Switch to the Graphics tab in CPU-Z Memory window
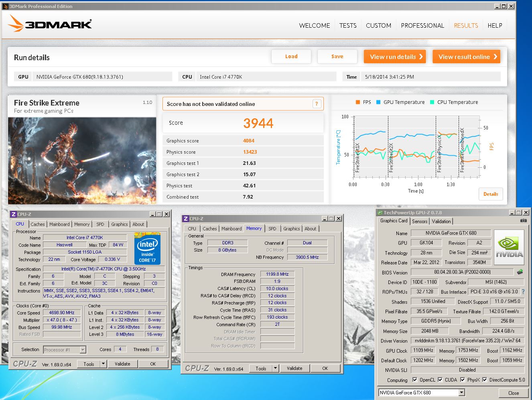 click(x=292, y=229)
